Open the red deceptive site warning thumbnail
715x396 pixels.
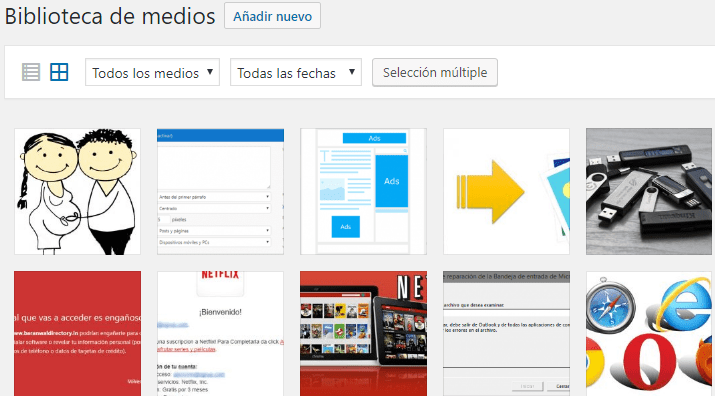point(78,333)
